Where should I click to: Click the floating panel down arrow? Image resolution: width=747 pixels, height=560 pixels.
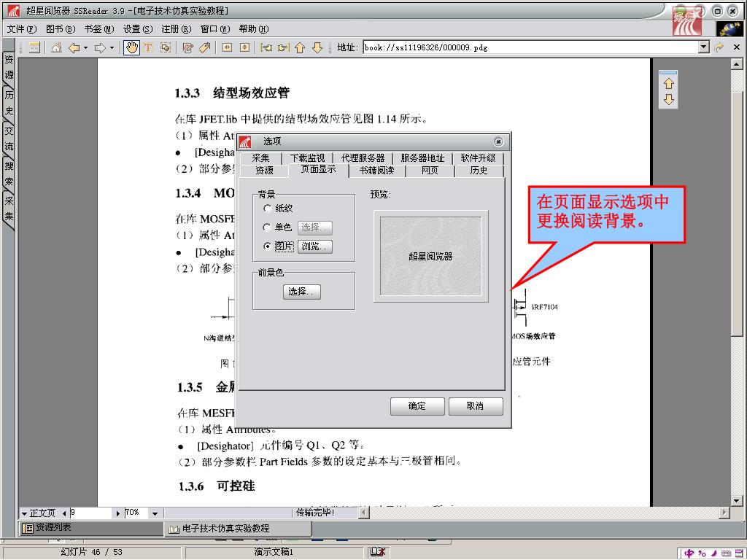pos(669,99)
